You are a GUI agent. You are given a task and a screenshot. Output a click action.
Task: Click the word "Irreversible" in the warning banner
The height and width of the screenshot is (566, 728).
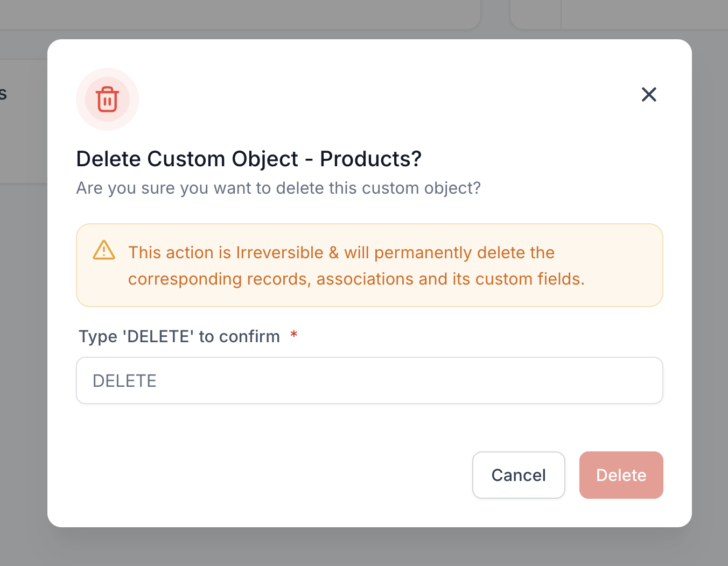click(279, 252)
